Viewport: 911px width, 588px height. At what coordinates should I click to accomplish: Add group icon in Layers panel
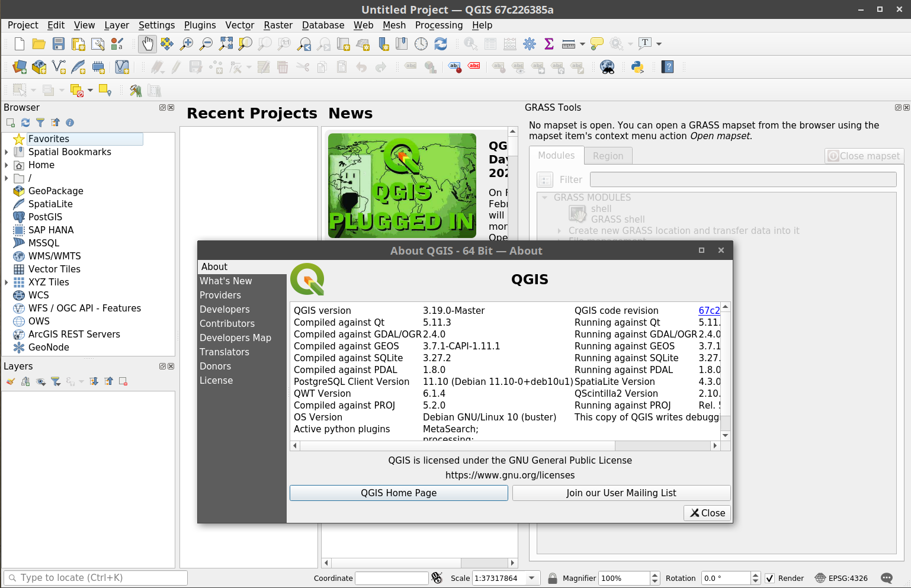[25, 381]
